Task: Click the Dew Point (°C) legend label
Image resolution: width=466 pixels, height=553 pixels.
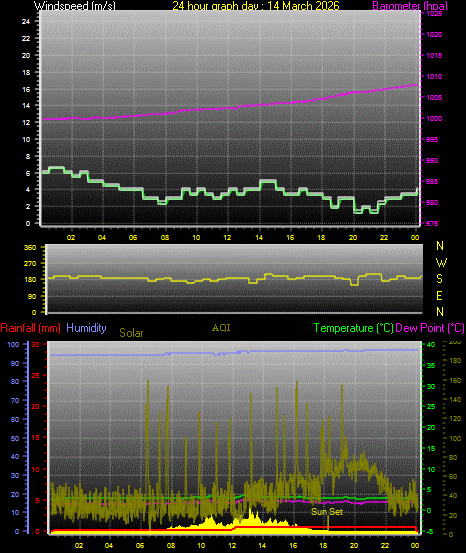Action: click(x=430, y=328)
